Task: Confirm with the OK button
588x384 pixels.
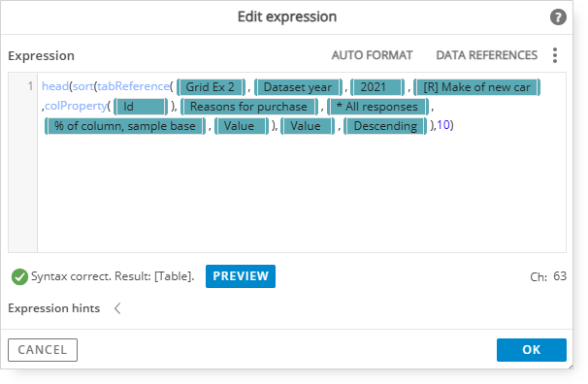Action: (532, 350)
